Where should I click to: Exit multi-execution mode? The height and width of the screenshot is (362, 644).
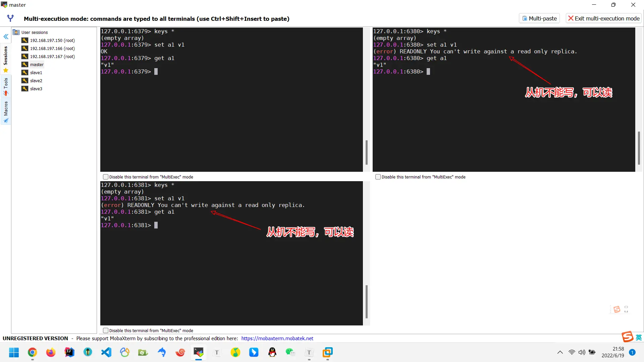tap(604, 18)
